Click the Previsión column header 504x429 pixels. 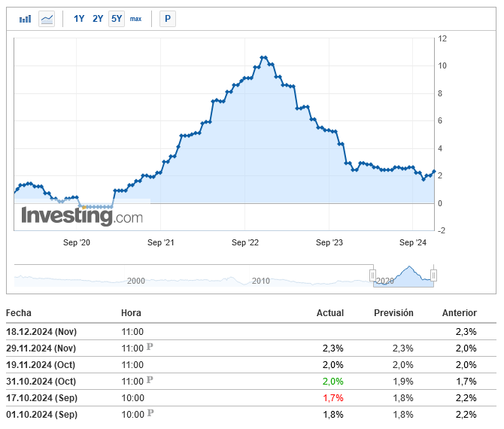point(393,313)
